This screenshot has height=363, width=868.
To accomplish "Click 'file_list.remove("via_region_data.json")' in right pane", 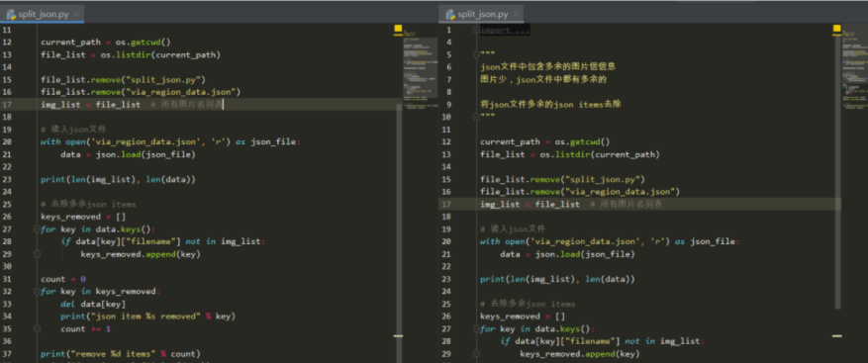I will (580, 192).
